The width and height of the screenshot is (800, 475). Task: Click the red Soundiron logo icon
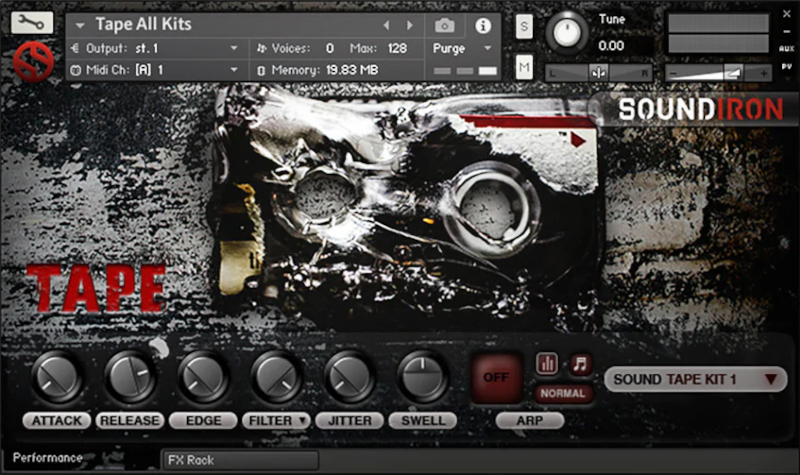click(x=33, y=62)
